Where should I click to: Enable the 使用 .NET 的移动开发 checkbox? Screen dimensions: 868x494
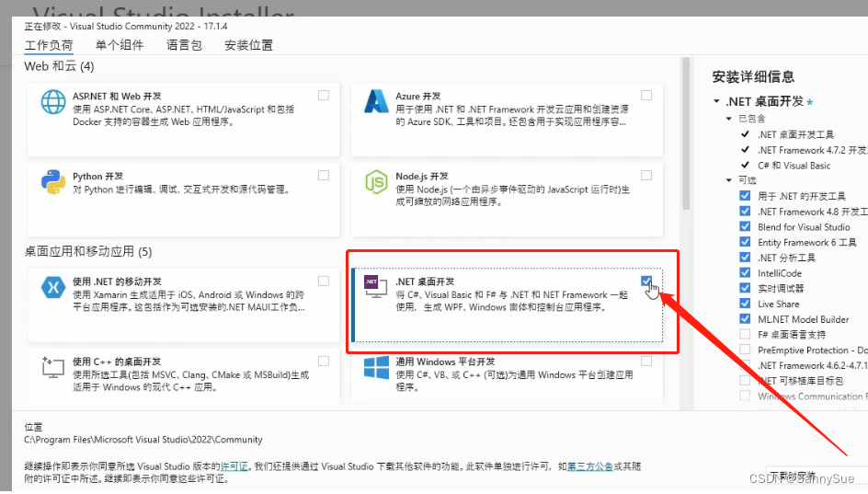[324, 281]
